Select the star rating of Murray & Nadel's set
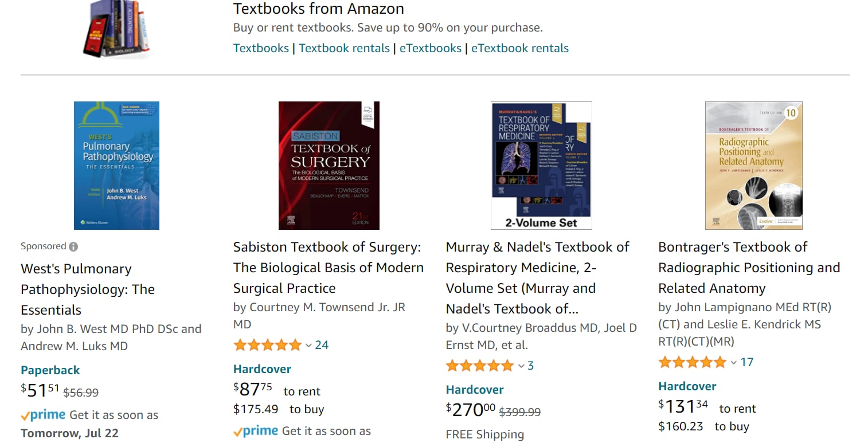 point(480,365)
